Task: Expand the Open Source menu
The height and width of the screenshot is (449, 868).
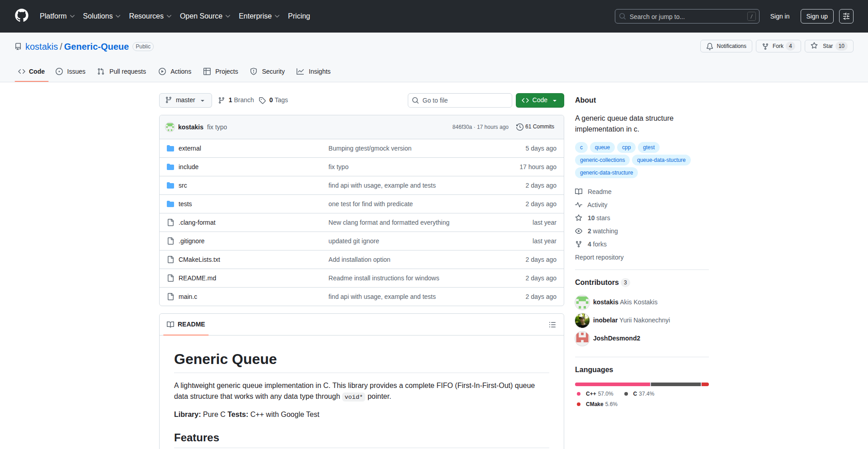Action: [x=205, y=16]
